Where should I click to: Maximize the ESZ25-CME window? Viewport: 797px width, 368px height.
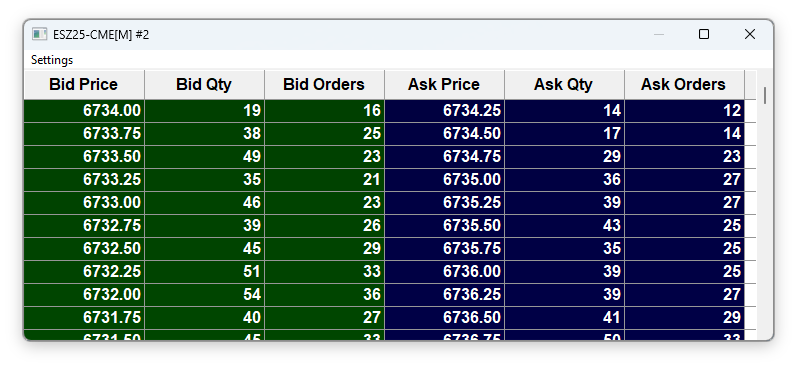(x=704, y=34)
